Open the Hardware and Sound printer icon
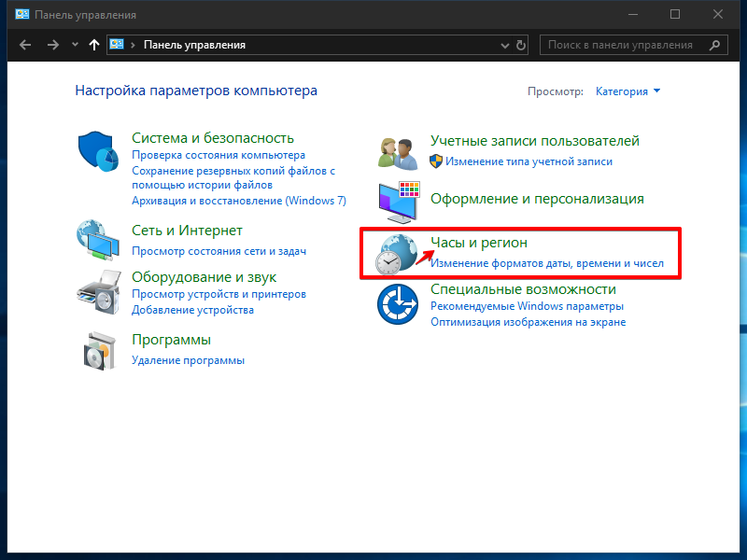The image size is (747, 560). point(99,292)
